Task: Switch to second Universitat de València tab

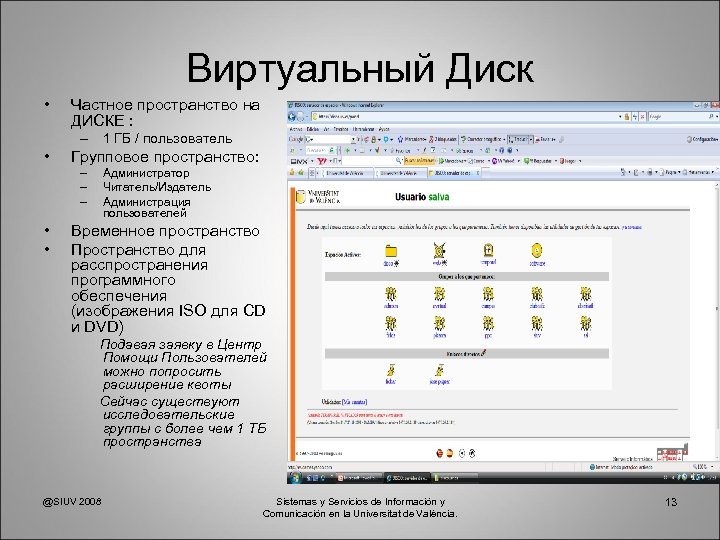Action: point(400,173)
